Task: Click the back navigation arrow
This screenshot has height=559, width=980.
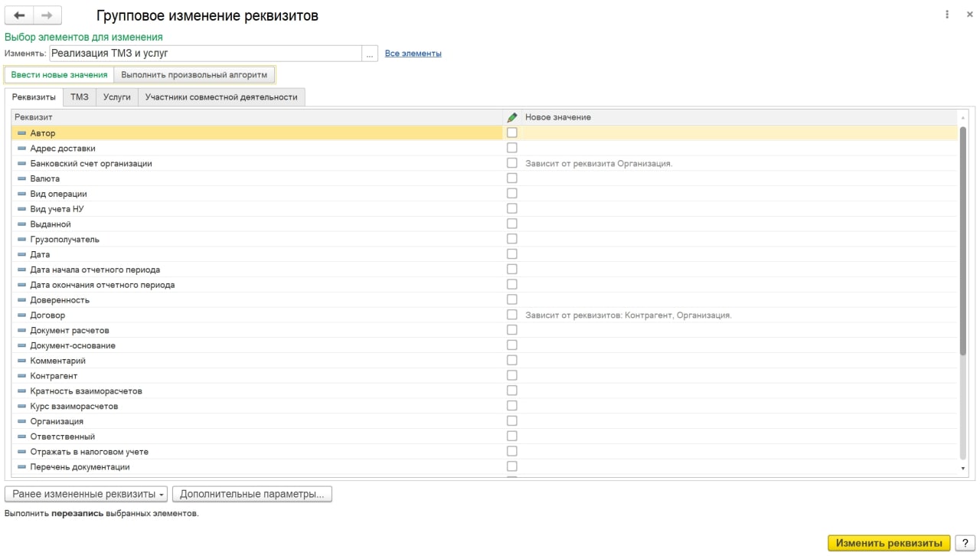Action: (x=19, y=15)
